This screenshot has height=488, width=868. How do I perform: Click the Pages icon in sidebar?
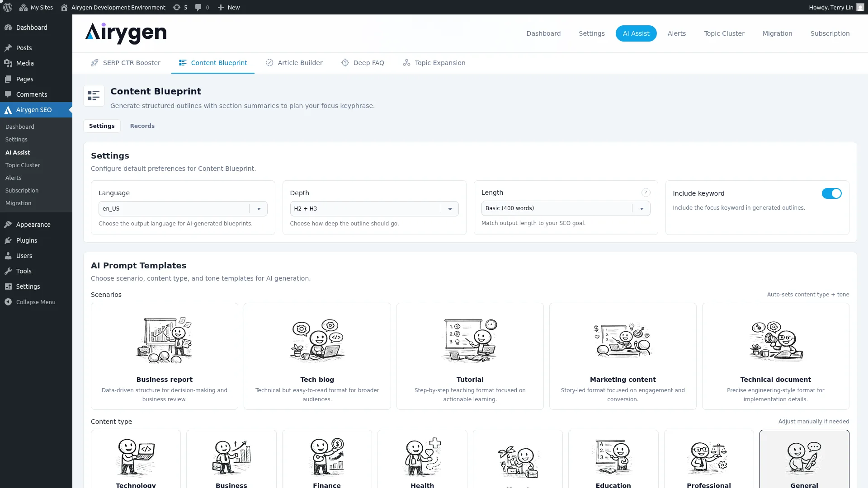click(8, 79)
